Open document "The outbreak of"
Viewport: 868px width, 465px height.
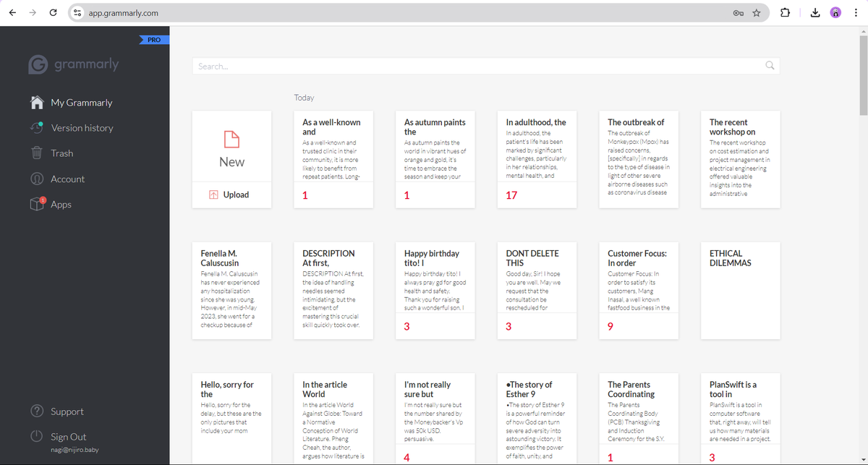click(x=639, y=159)
